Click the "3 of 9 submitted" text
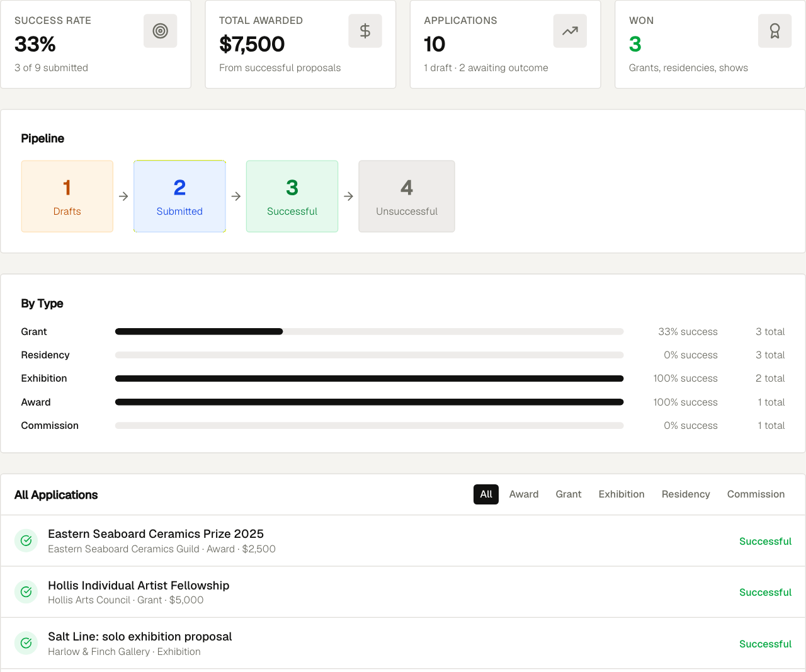This screenshot has width=806, height=672. (x=51, y=68)
